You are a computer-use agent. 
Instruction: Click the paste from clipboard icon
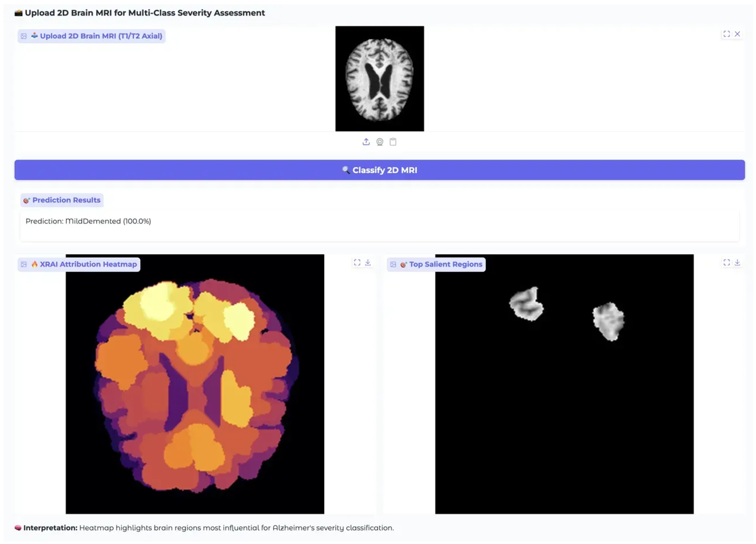(393, 142)
